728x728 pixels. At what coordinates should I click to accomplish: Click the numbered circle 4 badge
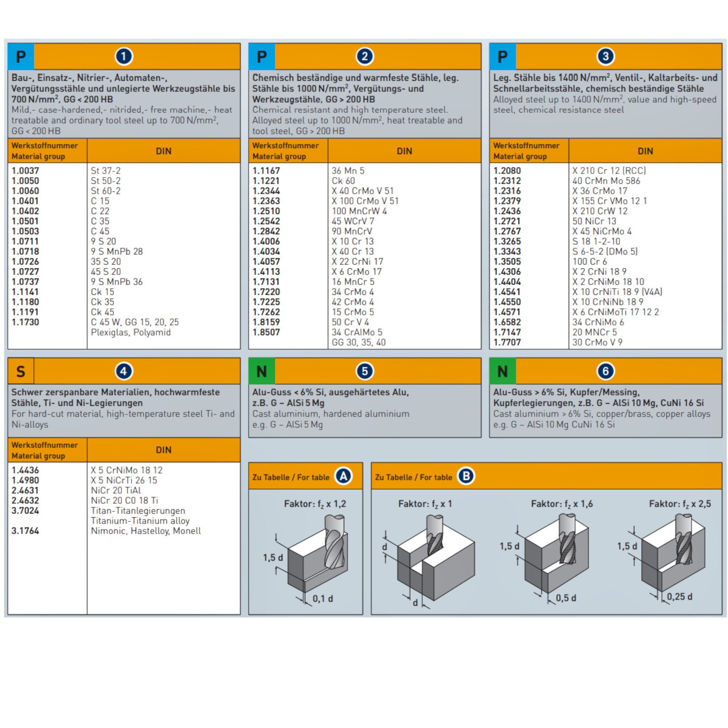coord(124,371)
